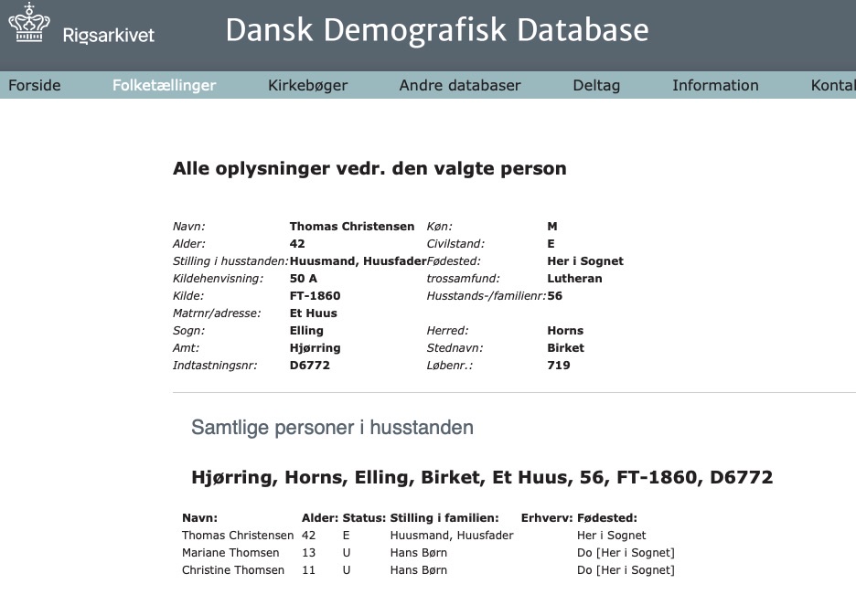Click the Herred value Horns
The height and width of the screenshot is (616, 856).
click(565, 331)
